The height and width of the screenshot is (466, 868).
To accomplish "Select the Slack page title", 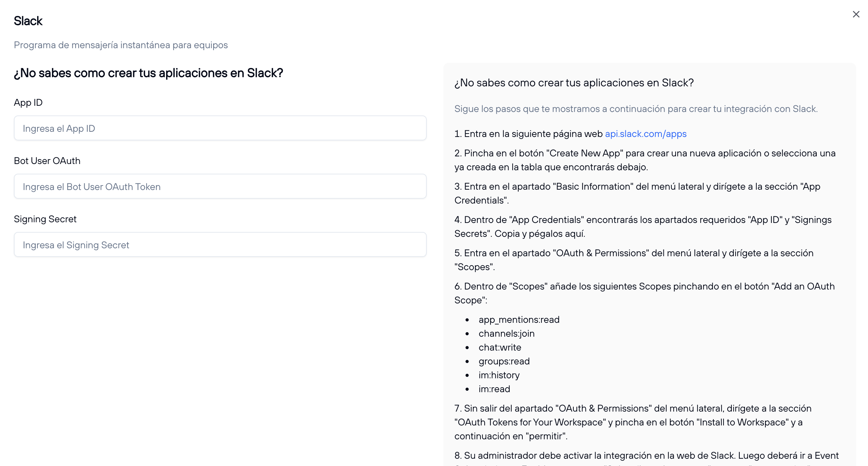I will 28,21.
